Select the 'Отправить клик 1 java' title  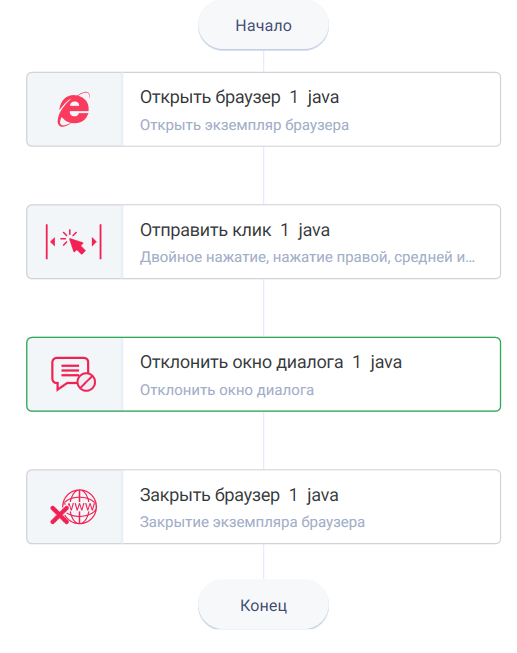click(x=235, y=230)
